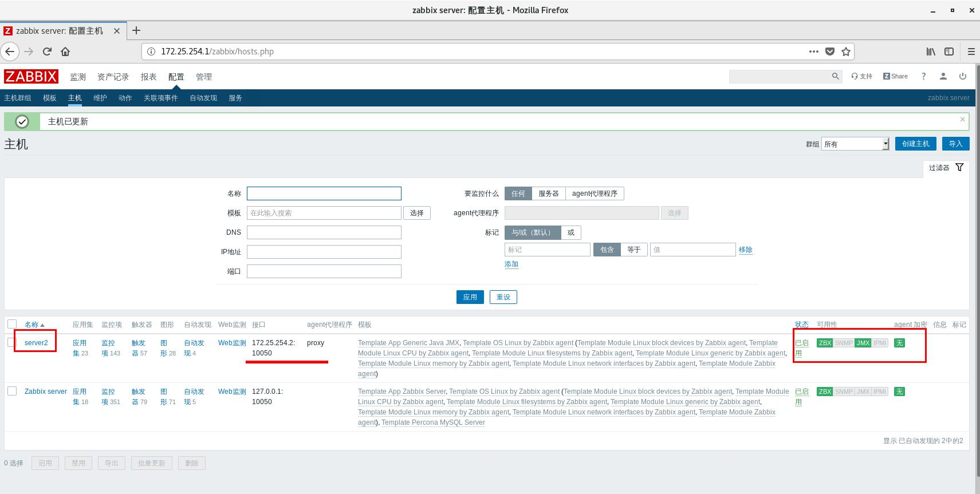The width and height of the screenshot is (980, 494).
Task: Open the Zabbix server host link
Action: click(46, 392)
